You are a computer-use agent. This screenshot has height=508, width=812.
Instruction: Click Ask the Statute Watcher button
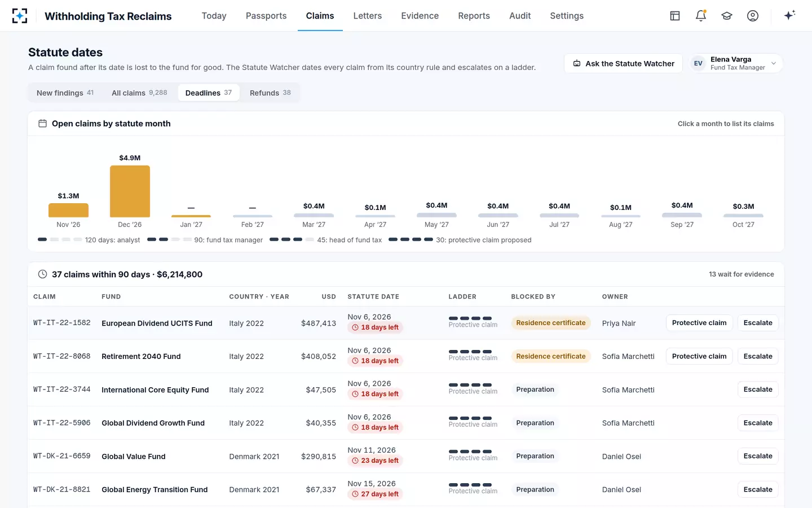coord(623,63)
